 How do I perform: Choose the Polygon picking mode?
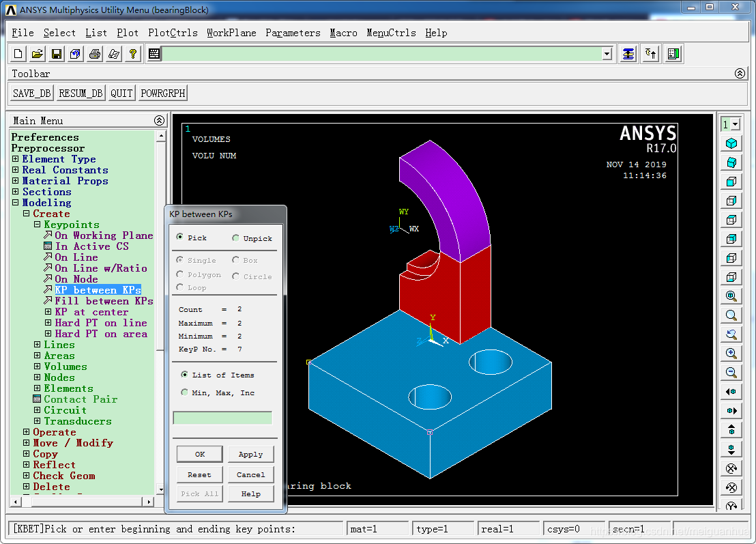(180, 274)
